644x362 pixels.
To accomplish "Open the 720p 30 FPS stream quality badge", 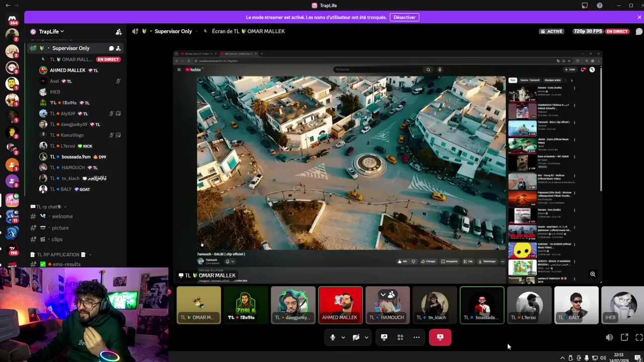I will pyautogui.click(x=588, y=31).
